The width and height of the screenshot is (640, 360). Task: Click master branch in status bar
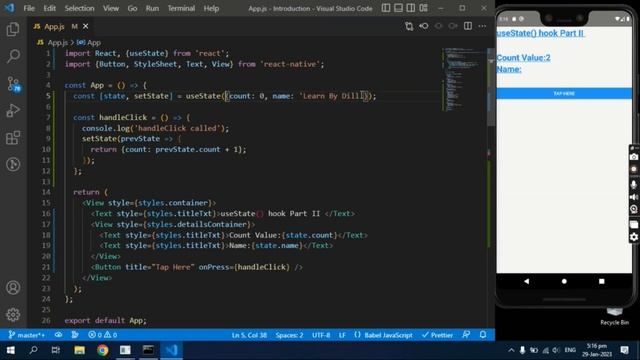[27, 335]
